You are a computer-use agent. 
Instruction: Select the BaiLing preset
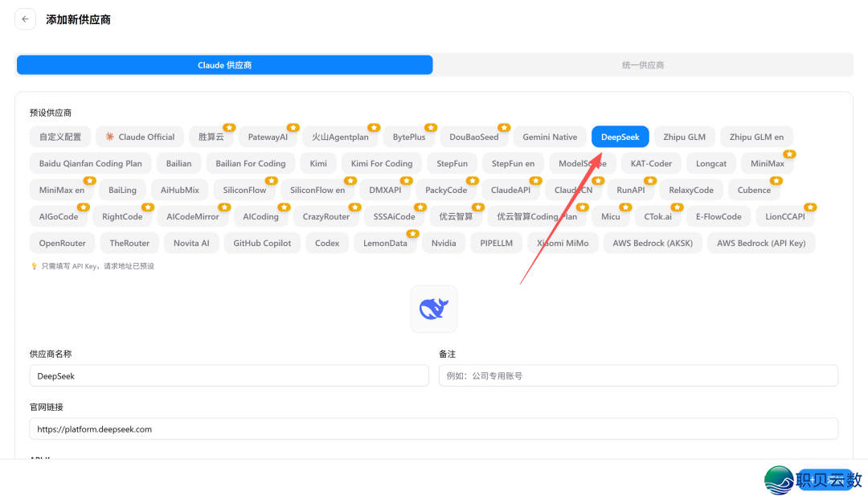pos(122,190)
